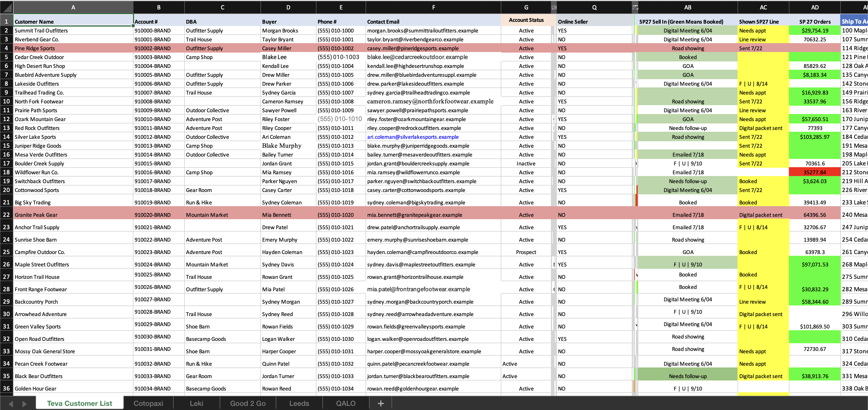
Task: Add a new sheet with plus button
Action: [381, 403]
